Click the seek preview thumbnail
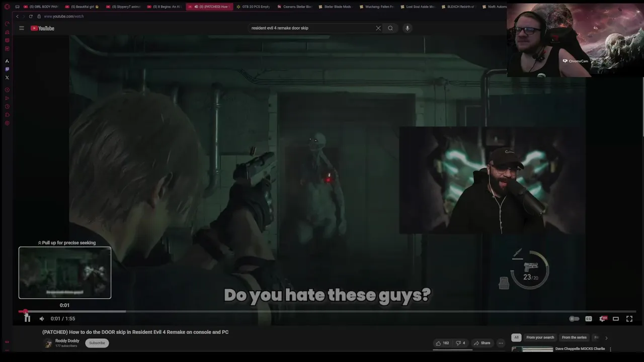Image resolution: width=644 pixels, height=362 pixels. tap(65, 273)
